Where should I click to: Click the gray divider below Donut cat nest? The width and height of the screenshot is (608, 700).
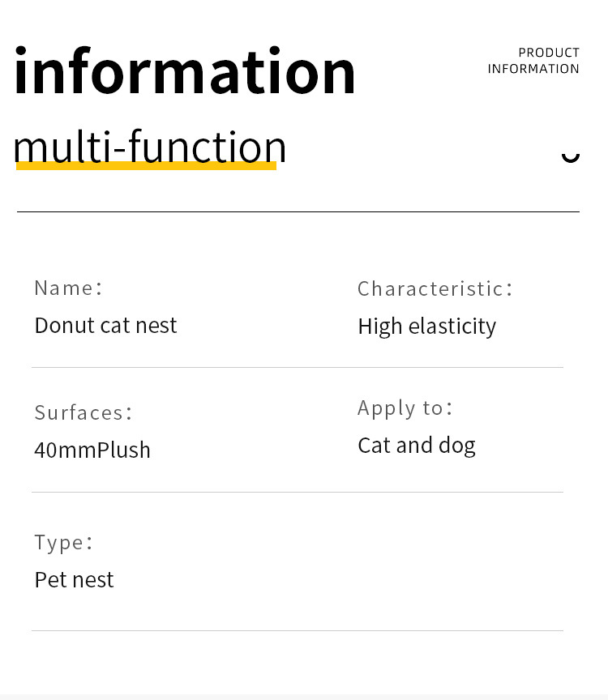pos(298,367)
